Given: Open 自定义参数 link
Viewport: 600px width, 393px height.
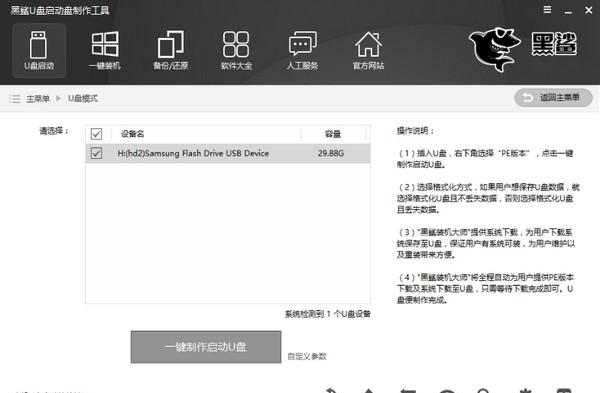Looking at the screenshot, I should pos(307,356).
